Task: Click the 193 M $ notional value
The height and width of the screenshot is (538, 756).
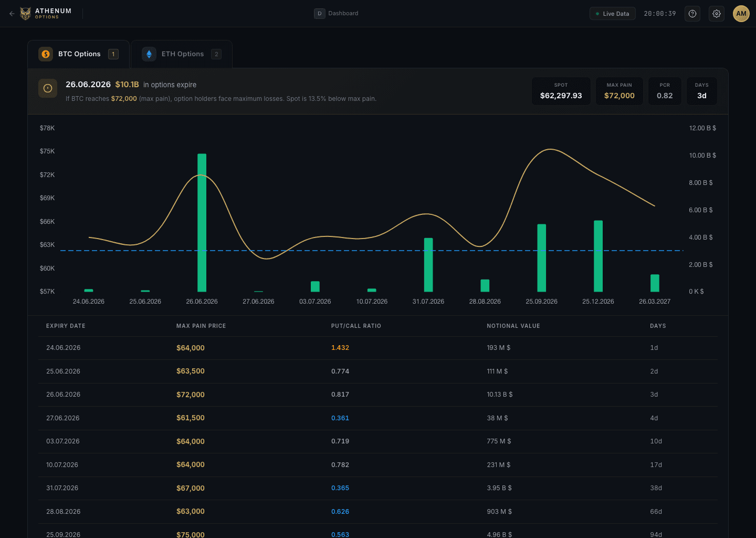Action: click(x=499, y=348)
